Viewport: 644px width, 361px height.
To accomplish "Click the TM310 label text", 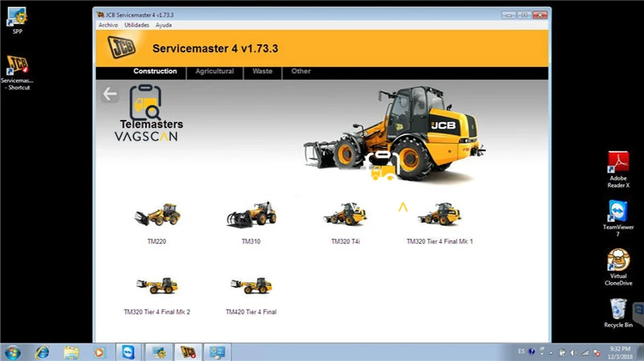I will [251, 241].
